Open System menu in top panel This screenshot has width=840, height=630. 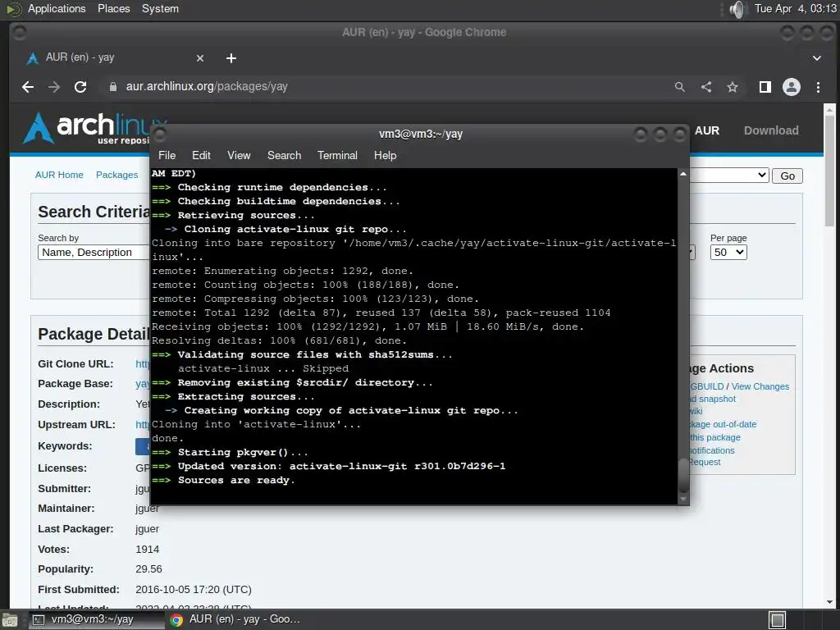(160, 8)
